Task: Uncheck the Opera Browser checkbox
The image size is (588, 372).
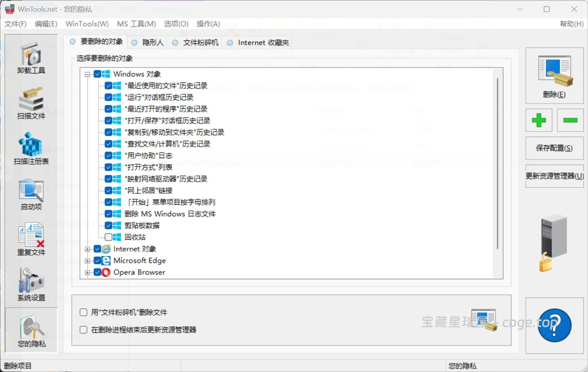Action: tap(97, 272)
